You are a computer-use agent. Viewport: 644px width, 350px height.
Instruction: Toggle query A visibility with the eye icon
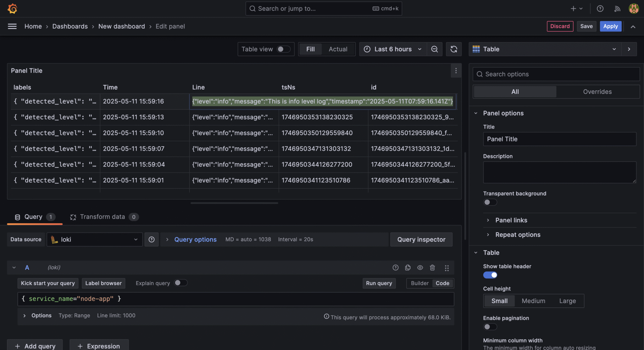coord(420,268)
